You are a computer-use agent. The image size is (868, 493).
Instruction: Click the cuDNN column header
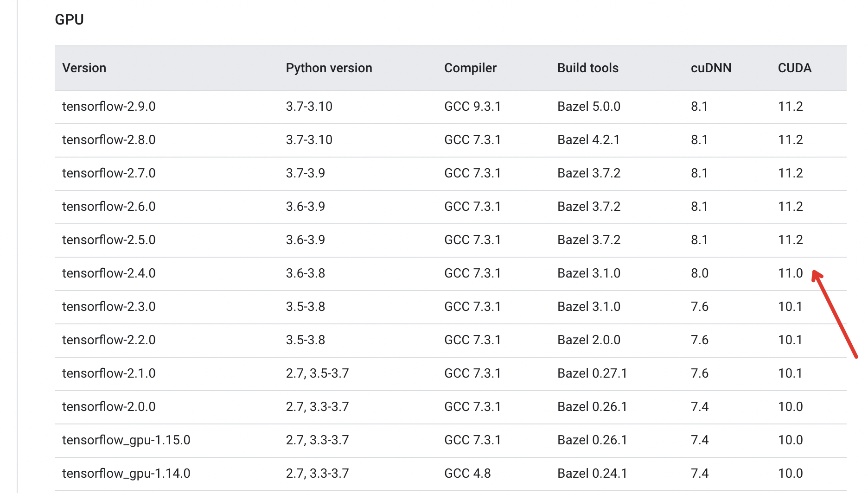click(711, 68)
